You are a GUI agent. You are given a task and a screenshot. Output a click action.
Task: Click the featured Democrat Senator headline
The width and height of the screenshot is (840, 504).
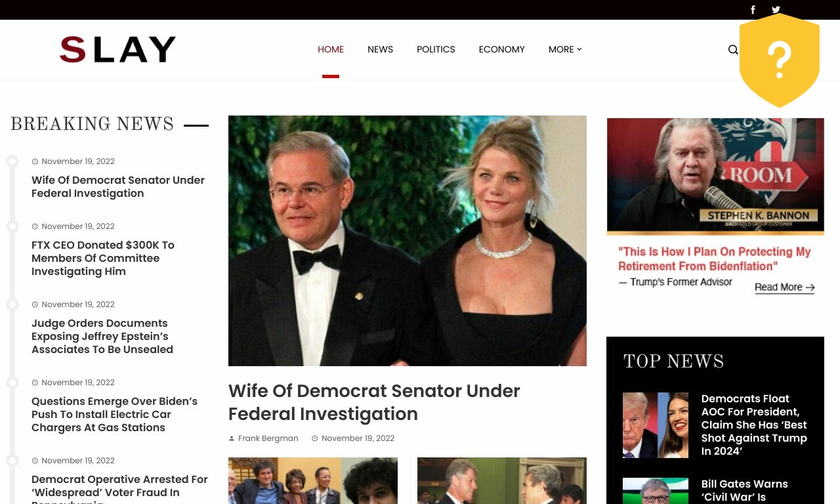[374, 402]
